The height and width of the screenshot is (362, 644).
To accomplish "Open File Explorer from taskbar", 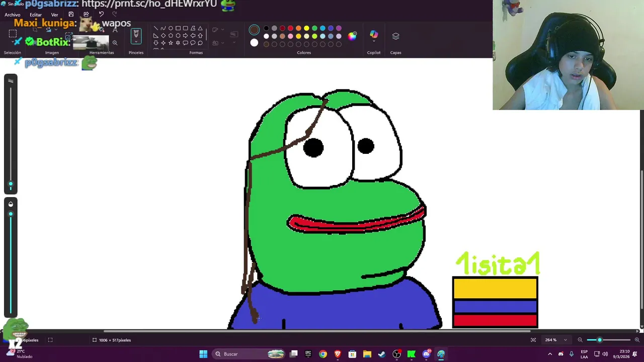I will 367,354.
